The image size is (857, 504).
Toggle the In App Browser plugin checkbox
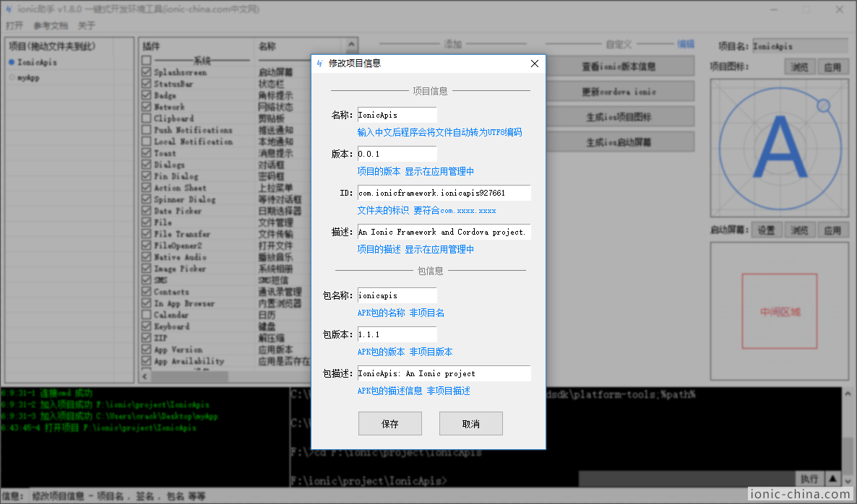[147, 303]
